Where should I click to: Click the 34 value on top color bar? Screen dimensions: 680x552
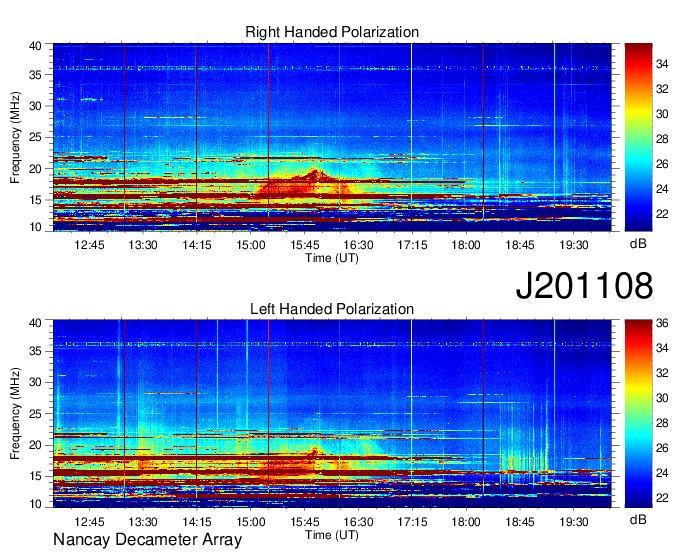[662, 65]
